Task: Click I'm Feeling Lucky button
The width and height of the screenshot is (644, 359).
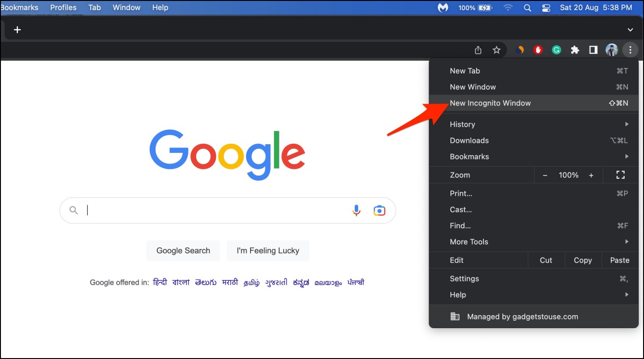Action: [x=268, y=251]
